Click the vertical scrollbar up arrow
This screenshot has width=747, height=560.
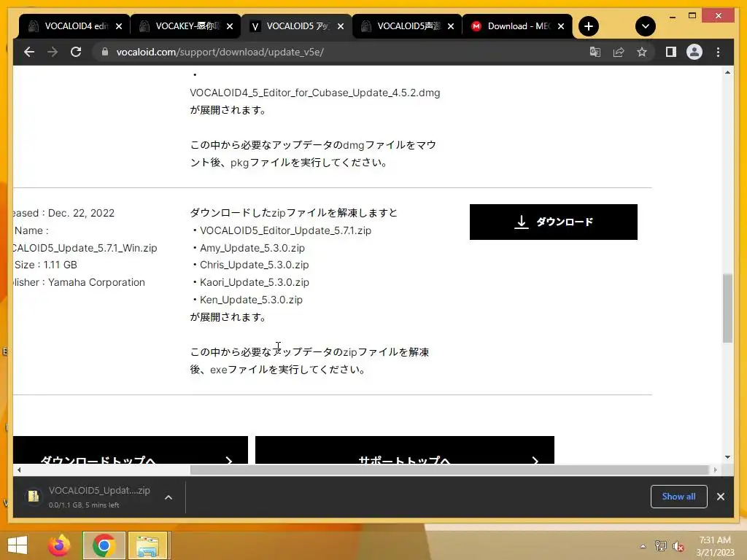click(727, 73)
